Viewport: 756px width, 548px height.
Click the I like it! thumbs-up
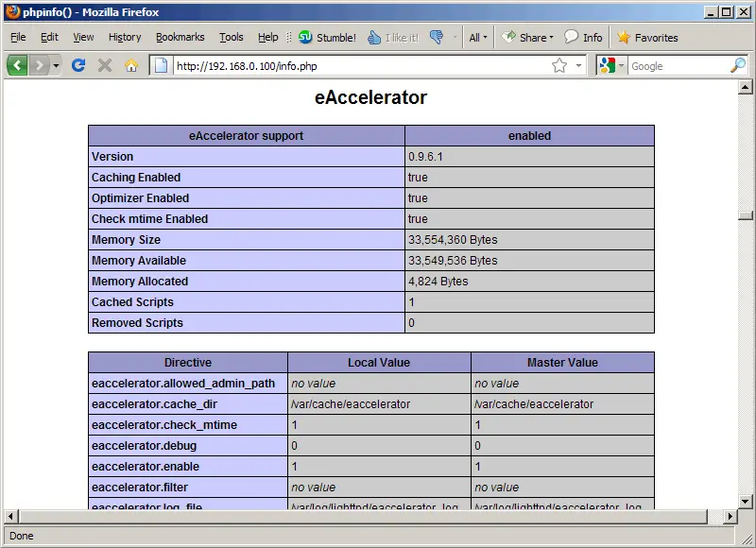click(x=393, y=38)
